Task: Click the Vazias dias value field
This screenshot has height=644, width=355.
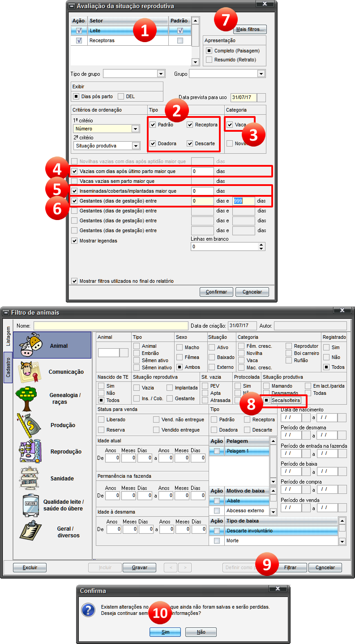Action: point(202,171)
